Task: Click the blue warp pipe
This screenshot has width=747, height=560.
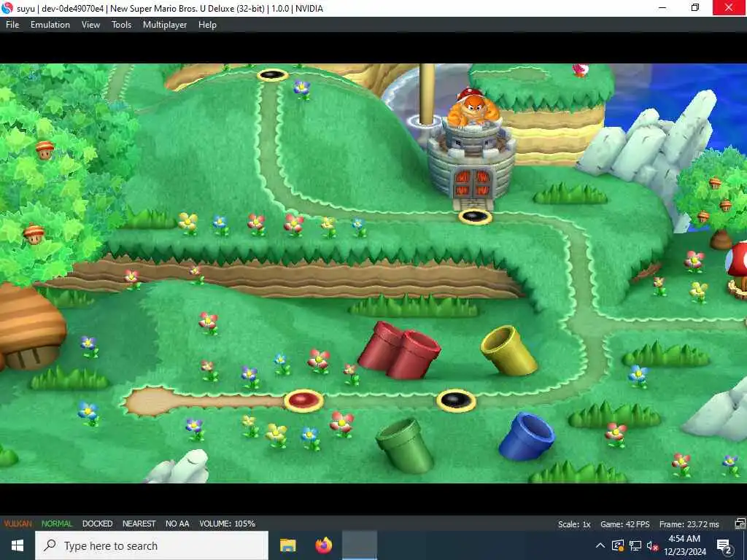Action: pyautogui.click(x=527, y=436)
